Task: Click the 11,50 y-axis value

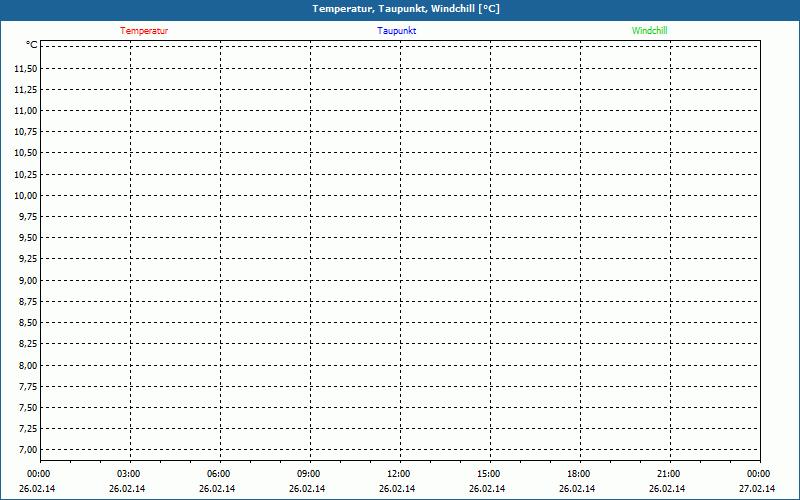Action: (26, 68)
